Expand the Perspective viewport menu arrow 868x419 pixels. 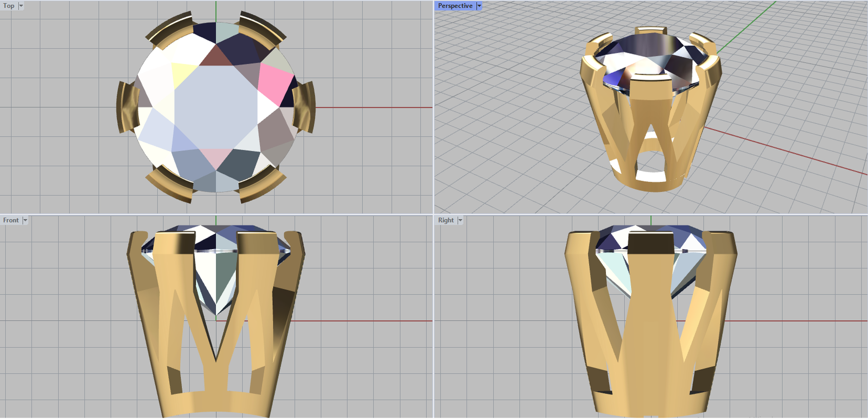(479, 6)
